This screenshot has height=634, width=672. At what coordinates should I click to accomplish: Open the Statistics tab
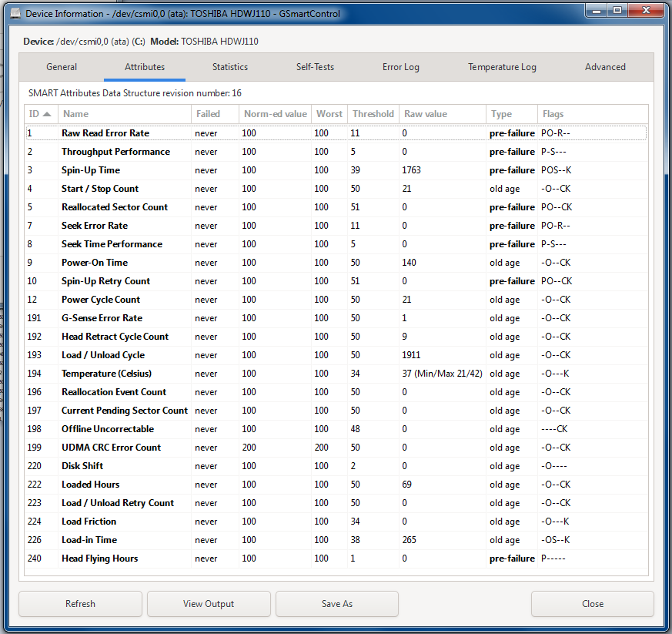[x=230, y=67]
